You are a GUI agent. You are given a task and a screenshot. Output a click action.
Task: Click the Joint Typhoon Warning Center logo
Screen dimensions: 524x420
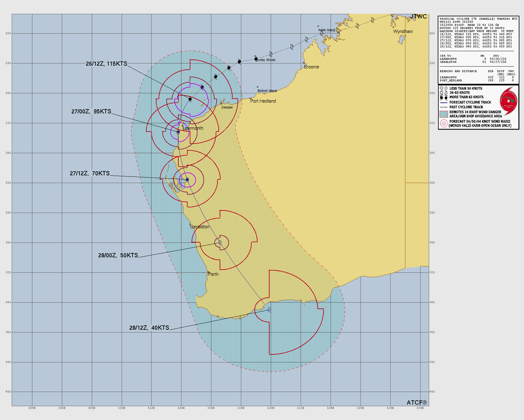tap(508, 101)
